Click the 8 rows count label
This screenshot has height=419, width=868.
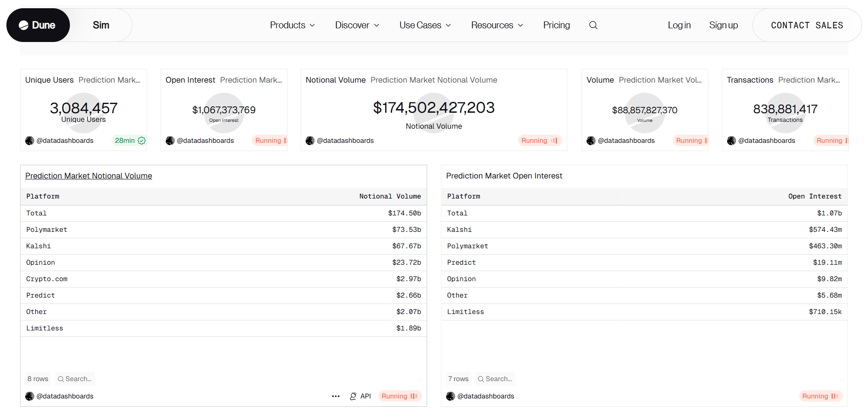point(37,379)
